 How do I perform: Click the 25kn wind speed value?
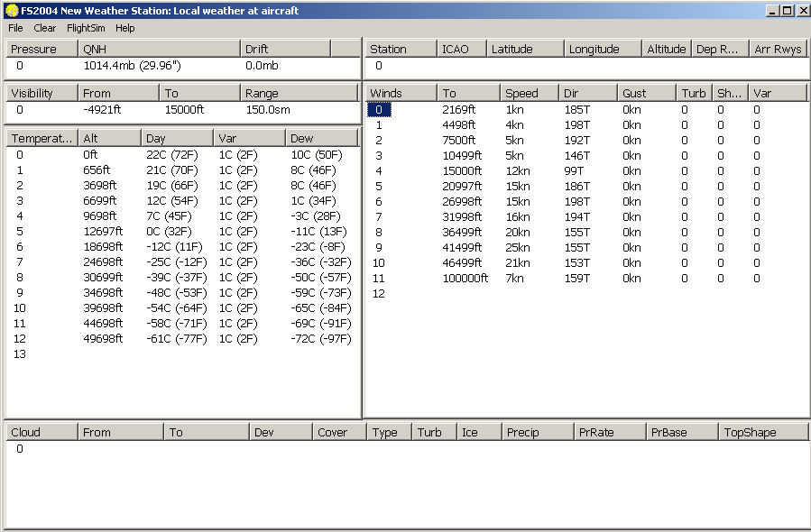[517, 248]
